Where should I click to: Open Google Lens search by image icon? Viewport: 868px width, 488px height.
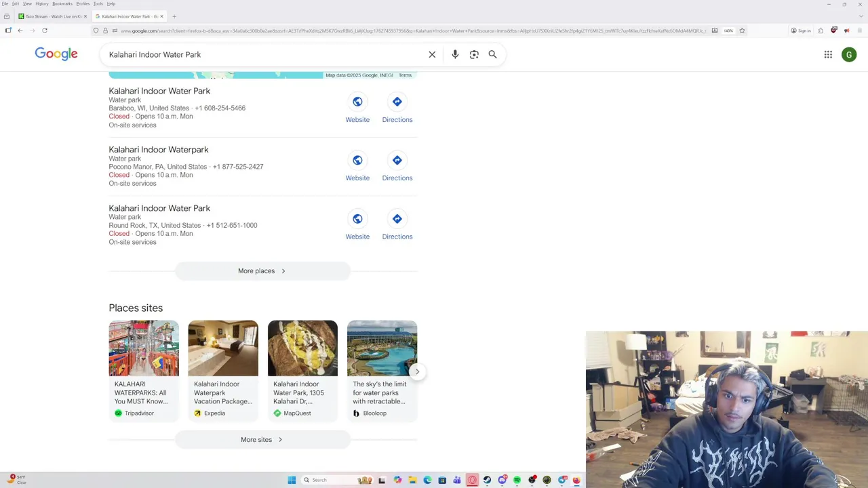tap(474, 54)
